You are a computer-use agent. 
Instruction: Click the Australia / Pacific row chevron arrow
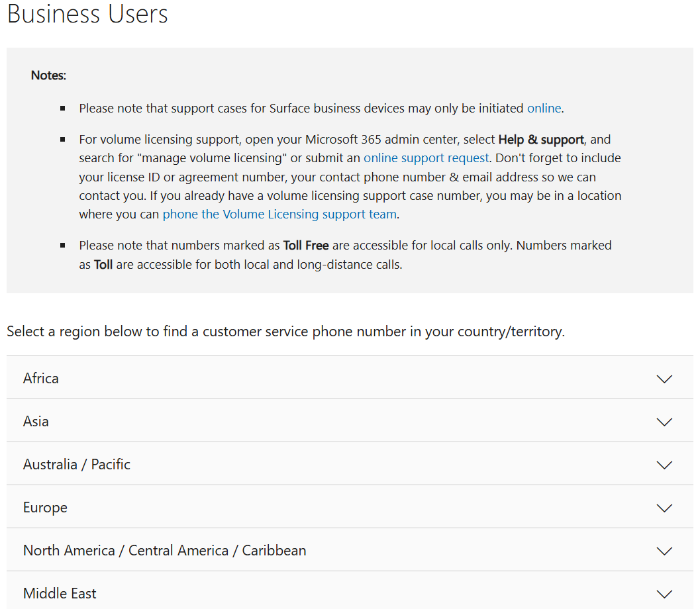tap(664, 465)
